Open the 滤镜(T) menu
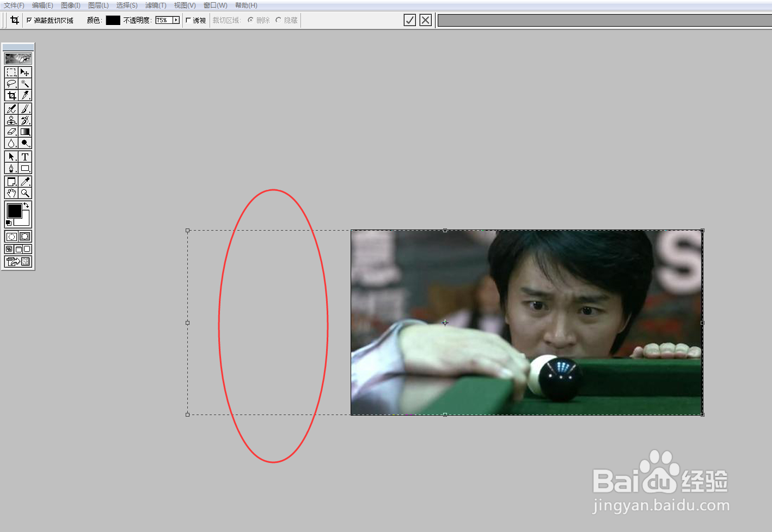This screenshot has height=532, width=772. (156, 5)
